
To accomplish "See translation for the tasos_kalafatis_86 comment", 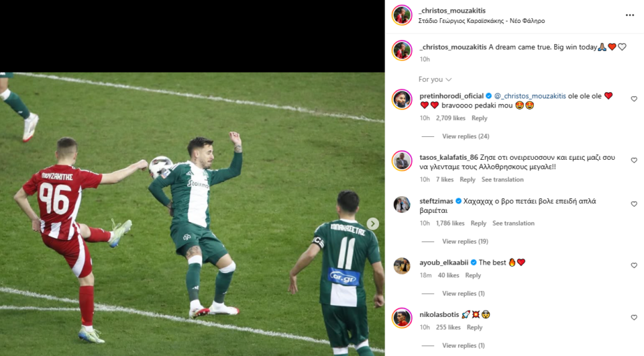I will pos(502,179).
